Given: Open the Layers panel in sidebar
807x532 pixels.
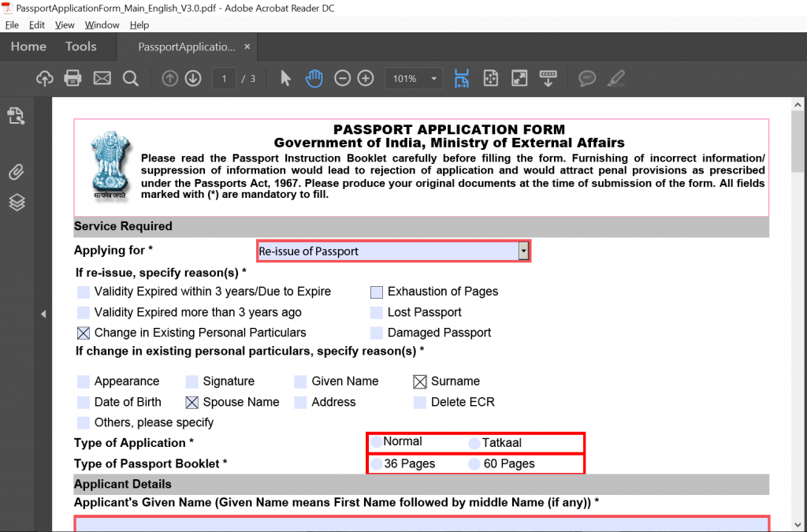Looking at the screenshot, I should tap(17, 203).
